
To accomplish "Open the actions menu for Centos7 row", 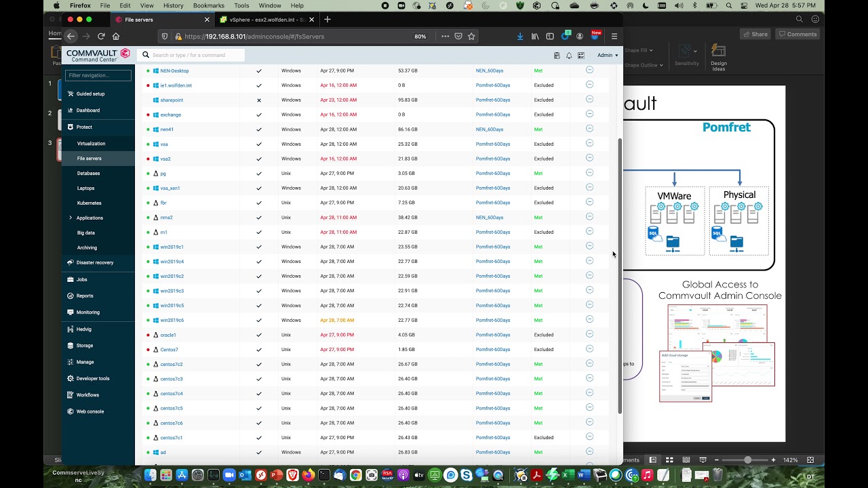I will (589, 349).
